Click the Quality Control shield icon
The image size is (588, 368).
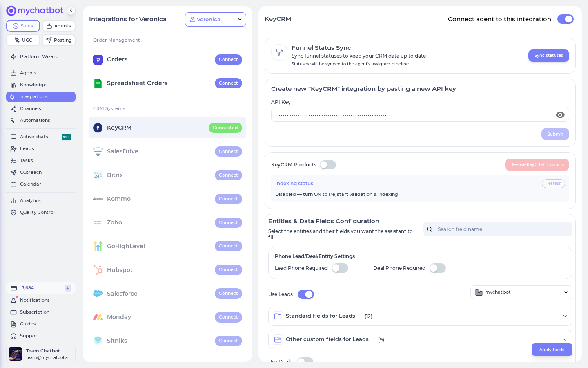tap(13, 213)
